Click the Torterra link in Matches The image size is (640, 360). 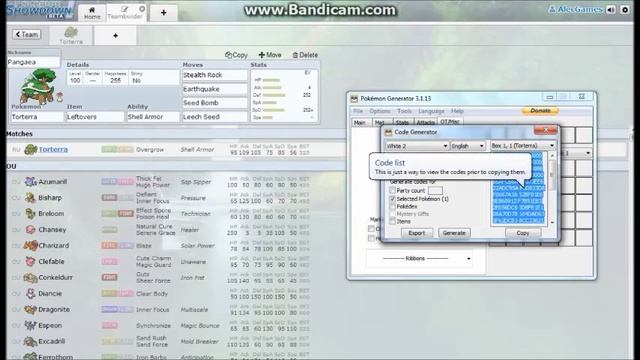click(x=53, y=149)
